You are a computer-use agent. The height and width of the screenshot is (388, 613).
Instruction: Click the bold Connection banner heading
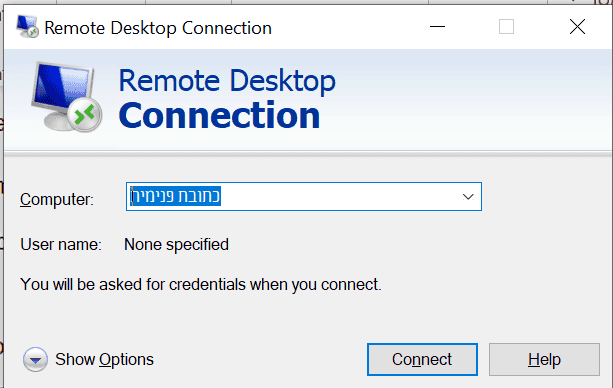(x=219, y=115)
